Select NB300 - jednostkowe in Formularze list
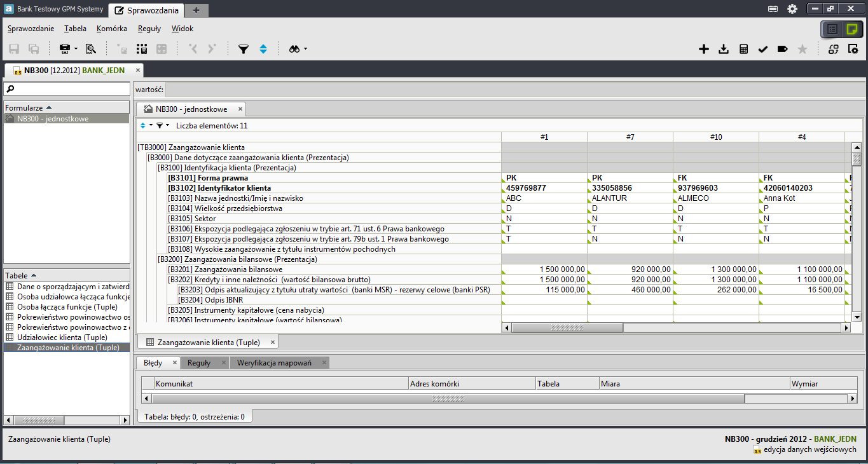Screen dimensions: 868x464 [x=67, y=118]
